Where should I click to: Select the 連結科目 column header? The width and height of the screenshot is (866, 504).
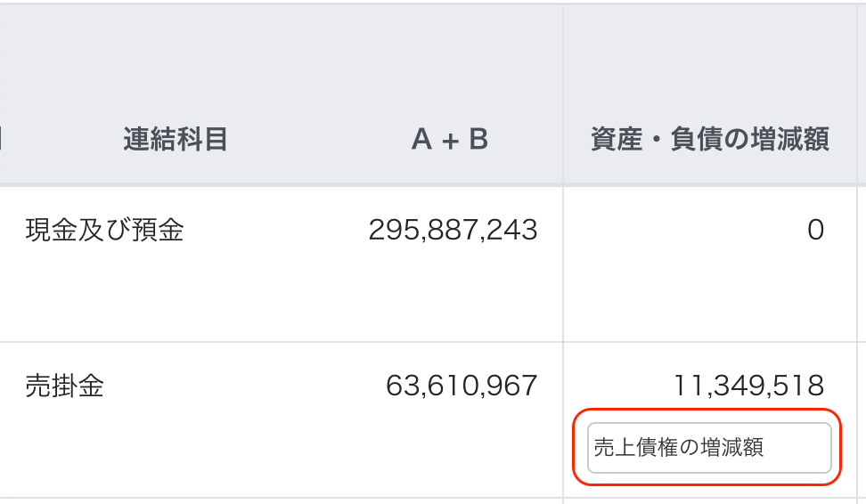pyautogui.click(x=176, y=140)
